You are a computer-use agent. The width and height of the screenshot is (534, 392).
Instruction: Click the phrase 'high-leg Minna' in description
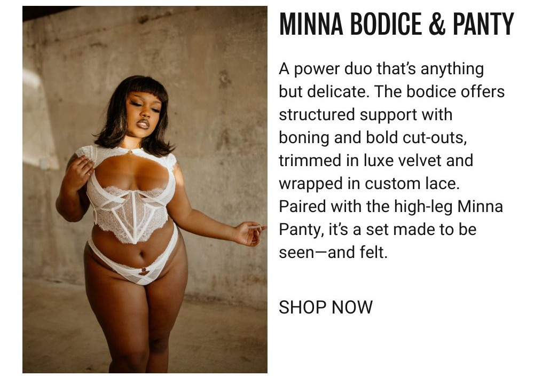(x=448, y=206)
